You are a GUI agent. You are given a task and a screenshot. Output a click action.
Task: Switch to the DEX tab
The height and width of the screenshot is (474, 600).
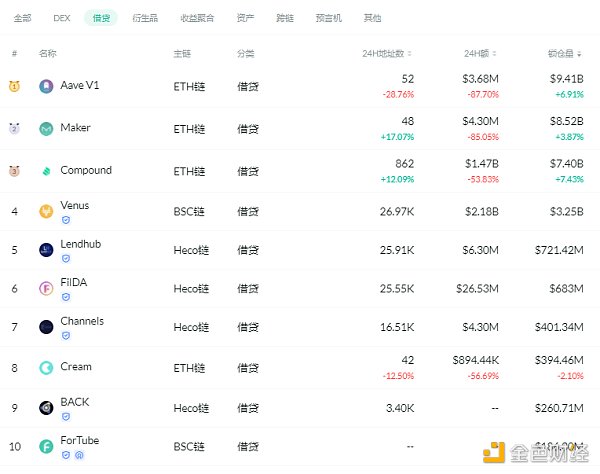pyautogui.click(x=62, y=18)
